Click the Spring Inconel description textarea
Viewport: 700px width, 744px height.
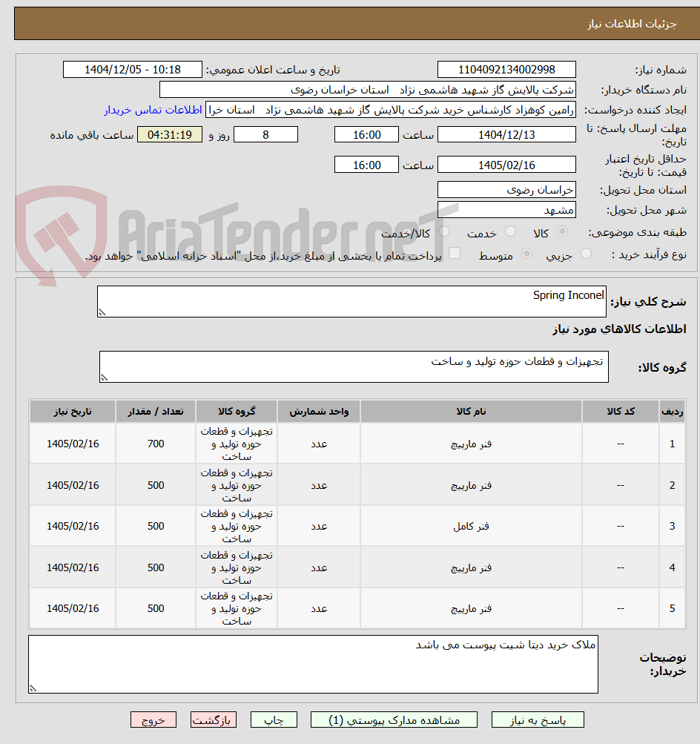pos(351,301)
